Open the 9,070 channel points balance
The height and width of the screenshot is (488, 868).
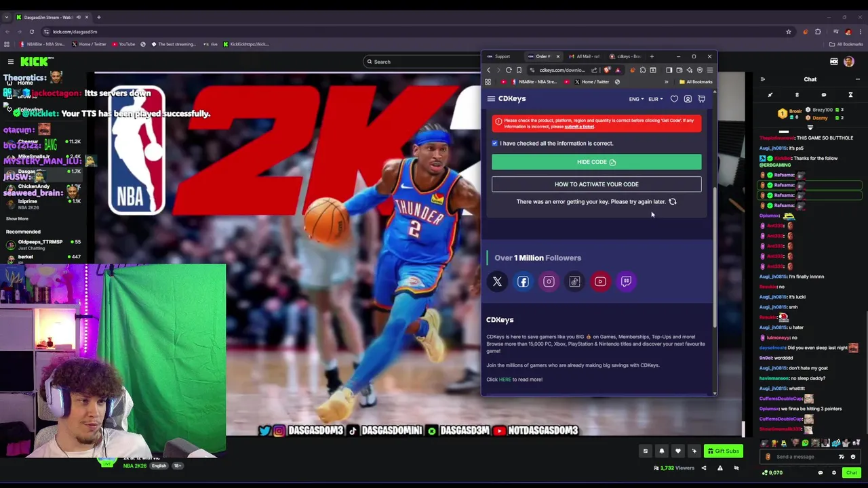coord(773,472)
